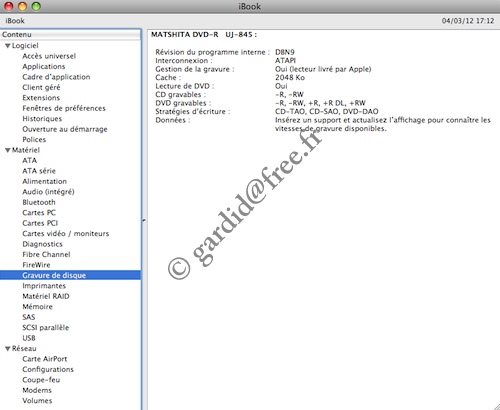Click the green zoom window button

[x=36, y=6]
